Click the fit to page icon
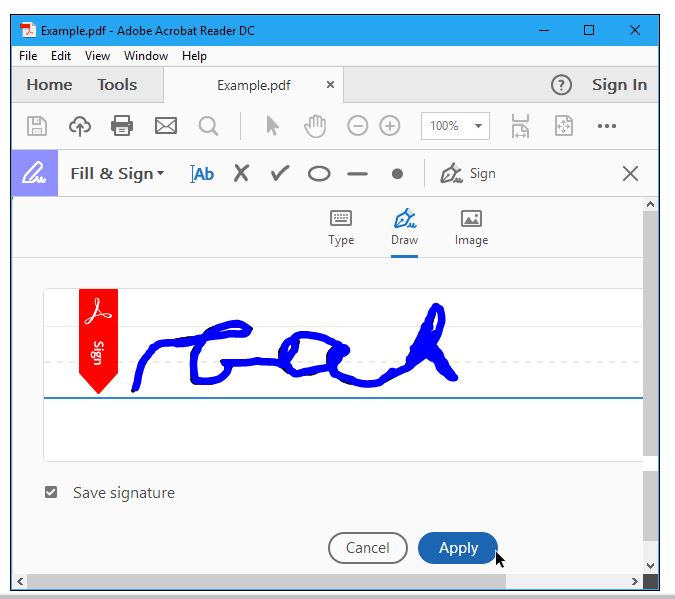This screenshot has height=599, width=675. (564, 126)
